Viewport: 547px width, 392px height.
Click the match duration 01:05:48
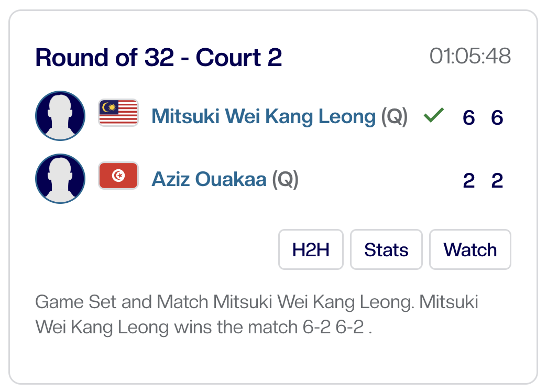470,57
